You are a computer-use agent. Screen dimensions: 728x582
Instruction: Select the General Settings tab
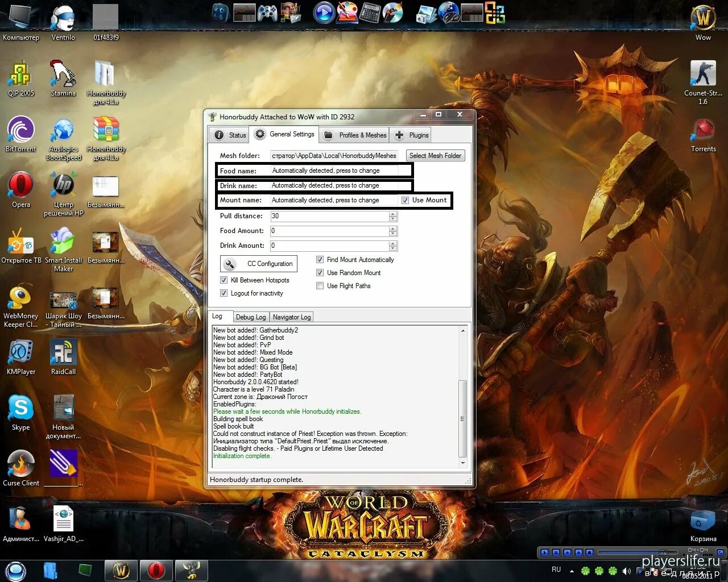[x=284, y=134]
